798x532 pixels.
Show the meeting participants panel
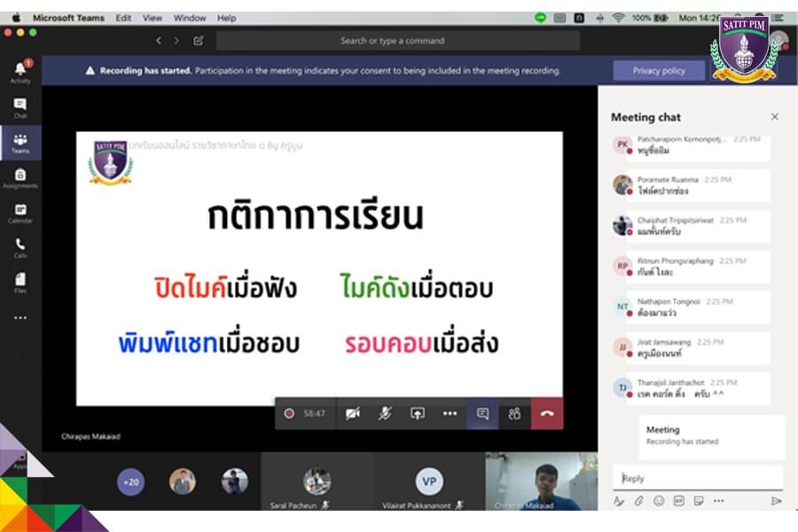pyautogui.click(x=514, y=413)
